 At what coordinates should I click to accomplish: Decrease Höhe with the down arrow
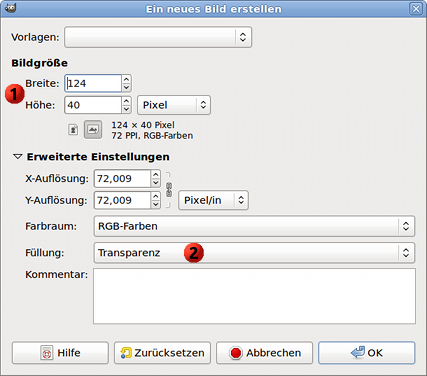(126, 109)
